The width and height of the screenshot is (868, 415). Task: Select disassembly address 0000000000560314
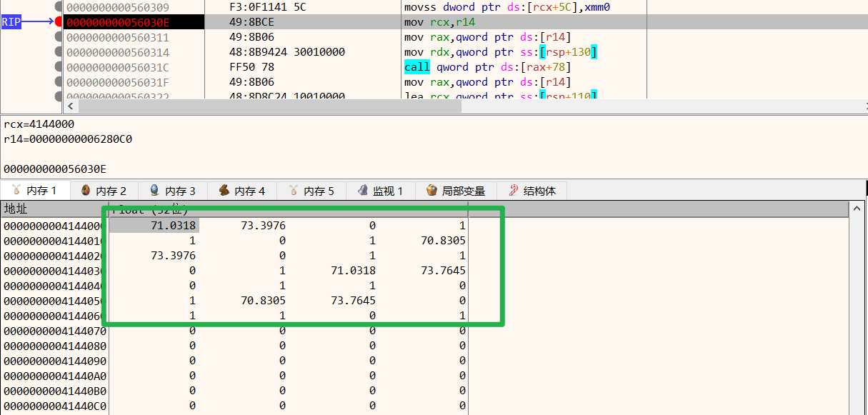click(118, 52)
